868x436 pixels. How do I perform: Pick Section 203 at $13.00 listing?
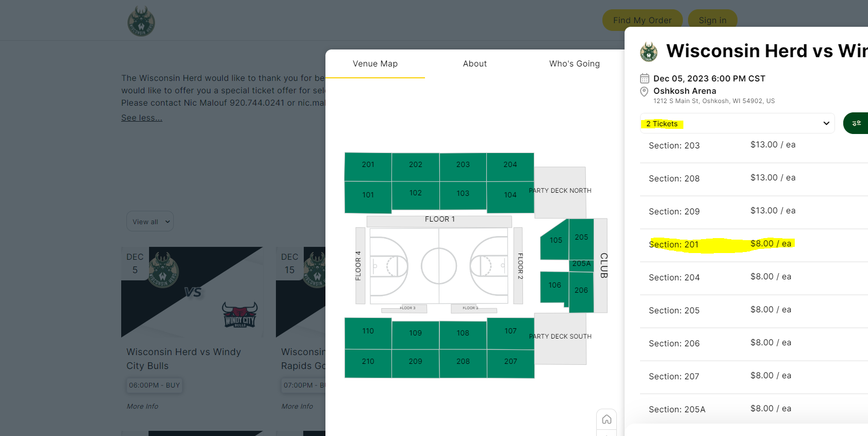(722, 145)
